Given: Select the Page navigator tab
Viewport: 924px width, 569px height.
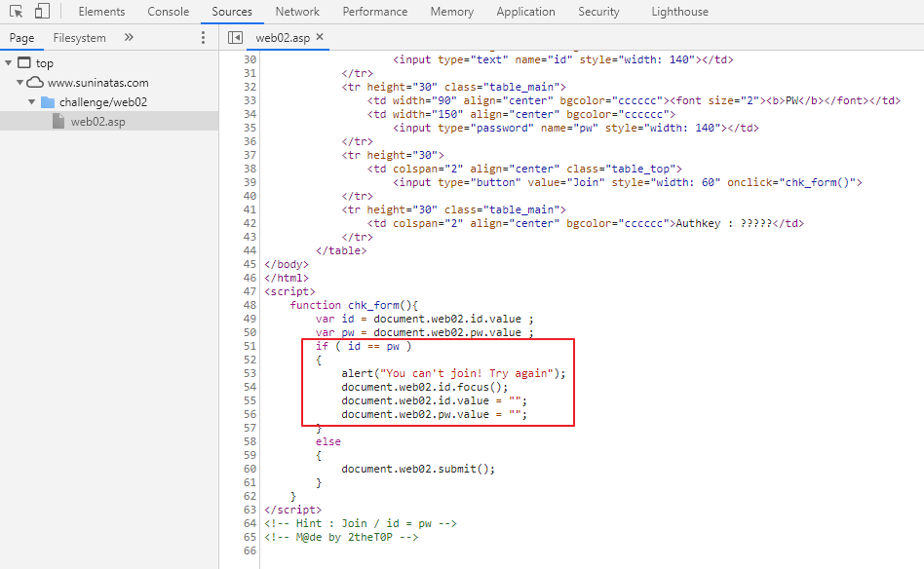Looking at the screenshot, I should coord(21,38).
